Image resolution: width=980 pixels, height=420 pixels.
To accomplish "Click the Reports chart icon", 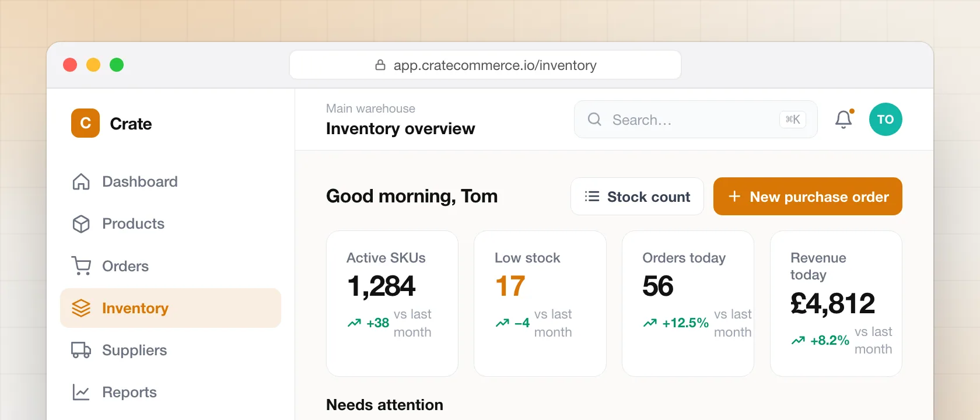I will click(x=81, y=392).
